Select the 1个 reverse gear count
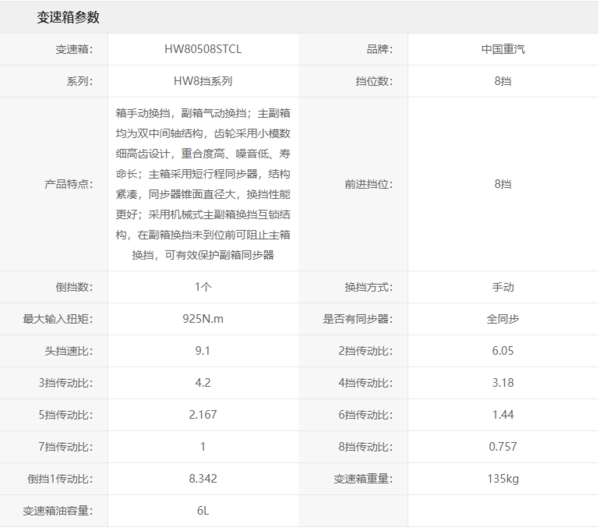600x531 pixels. [203, 287]
